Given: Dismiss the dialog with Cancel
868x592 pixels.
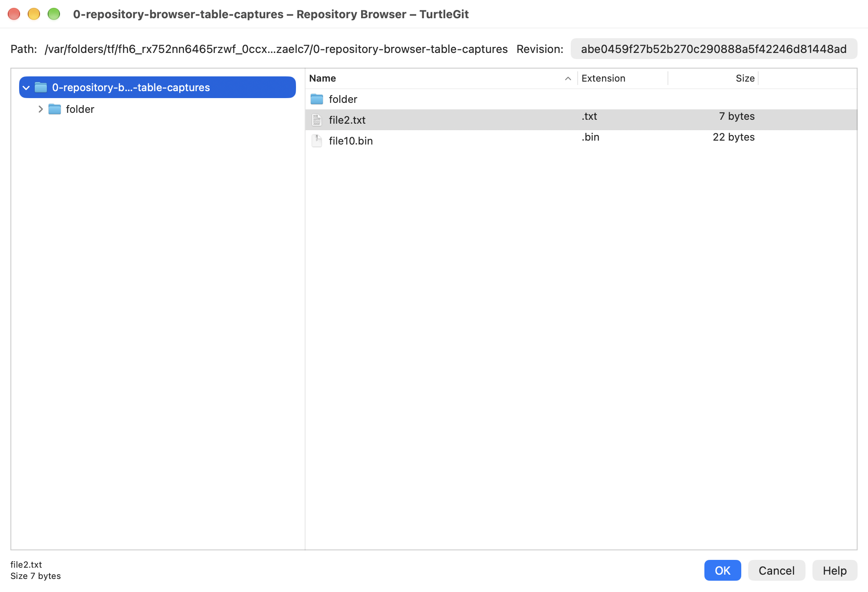Looking at the screenshot, I should [776, 570].
